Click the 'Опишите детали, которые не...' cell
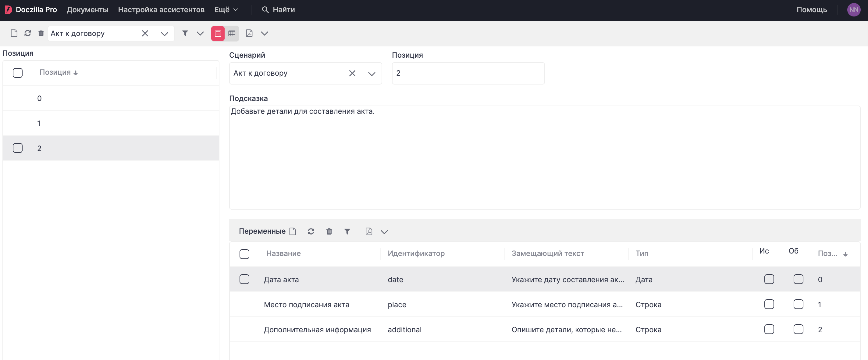Viewport: 868px width, 360px height. pos(566,329)
